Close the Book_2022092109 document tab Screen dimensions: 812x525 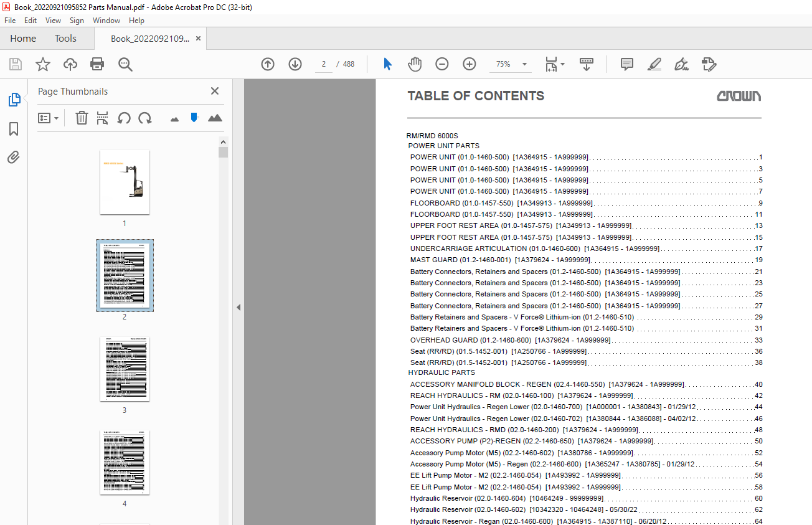tap(198, 39)
